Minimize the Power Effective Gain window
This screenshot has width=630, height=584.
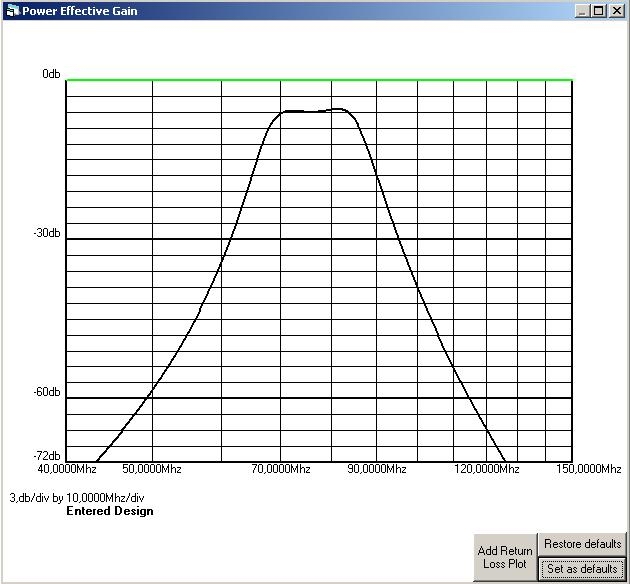coord(581,10)
